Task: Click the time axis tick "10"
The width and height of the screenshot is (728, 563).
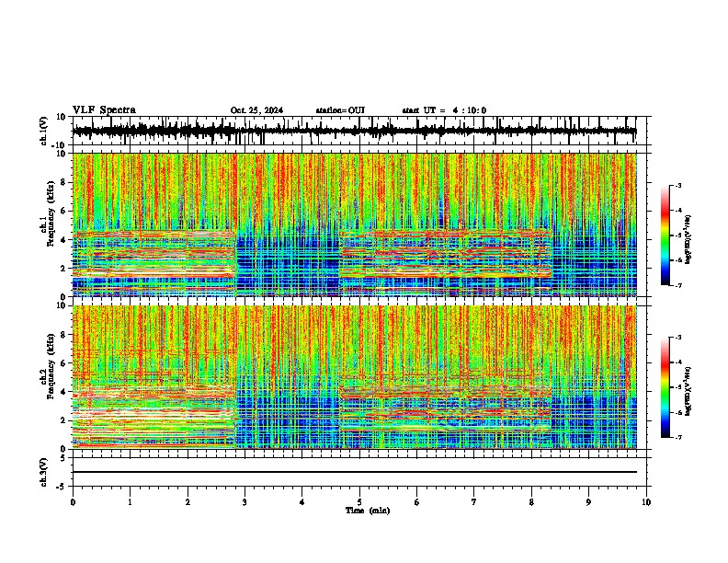Action: pos(646,502)
